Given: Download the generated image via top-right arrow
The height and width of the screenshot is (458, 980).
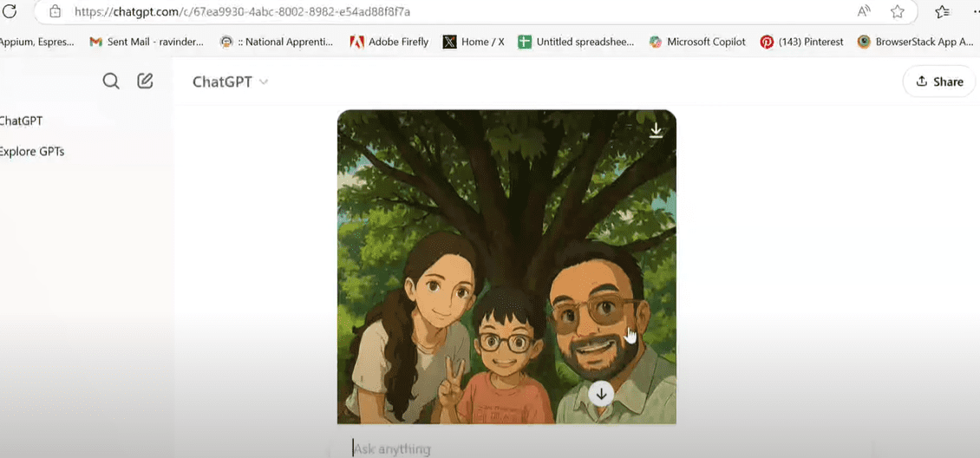Looking at the screenshot, I should [x=656, y=130].
